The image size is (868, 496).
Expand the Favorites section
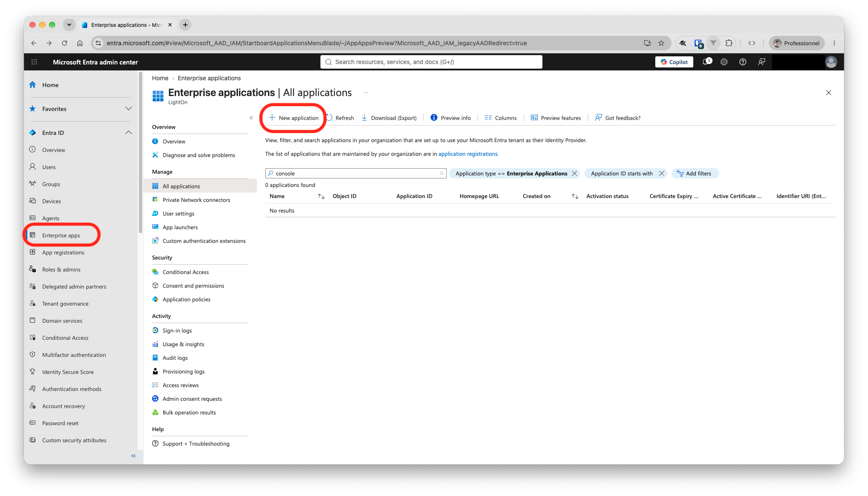coord(129,109)
